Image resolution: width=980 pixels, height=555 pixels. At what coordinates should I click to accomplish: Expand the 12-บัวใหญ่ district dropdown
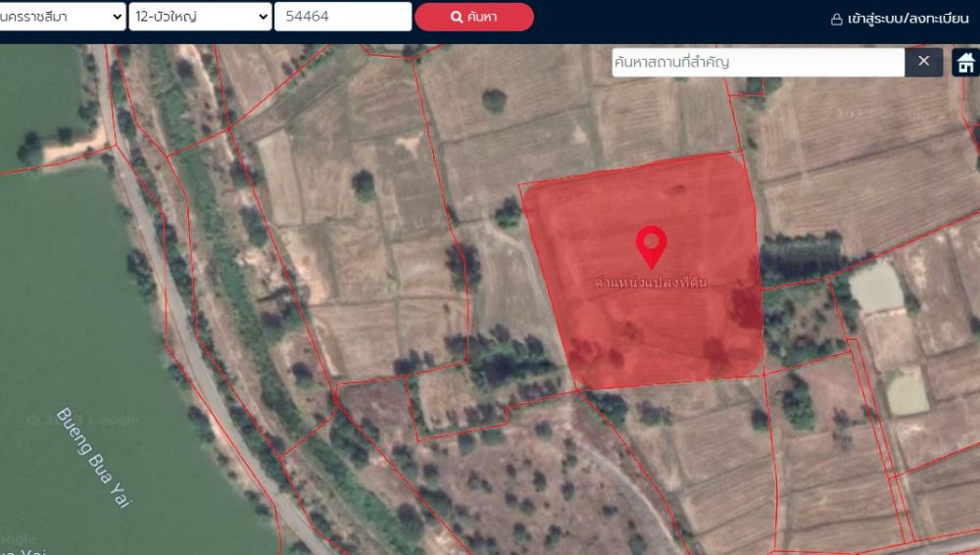click(x=200, y=17)
